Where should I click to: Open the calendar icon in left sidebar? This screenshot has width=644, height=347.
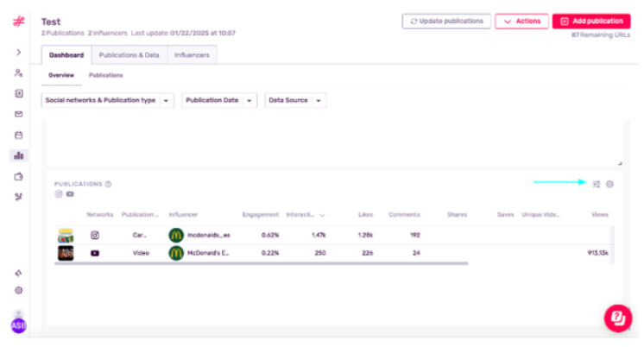pos(18,135)
